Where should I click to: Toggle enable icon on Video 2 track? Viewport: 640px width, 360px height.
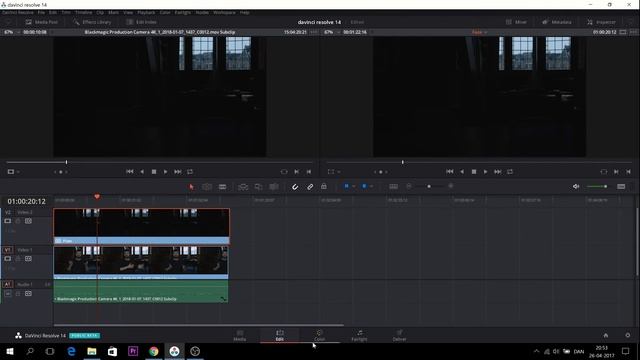(8, 221)
